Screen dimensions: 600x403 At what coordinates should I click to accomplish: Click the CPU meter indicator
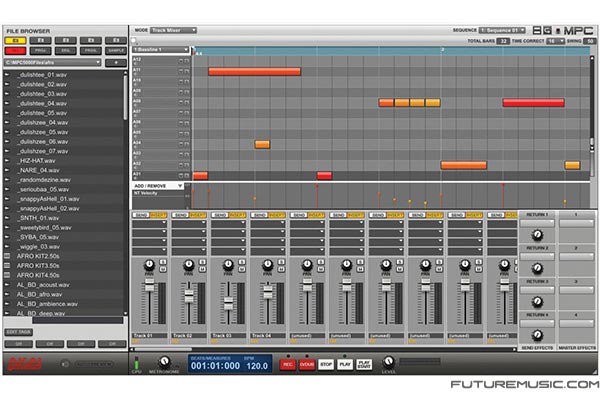136,363
